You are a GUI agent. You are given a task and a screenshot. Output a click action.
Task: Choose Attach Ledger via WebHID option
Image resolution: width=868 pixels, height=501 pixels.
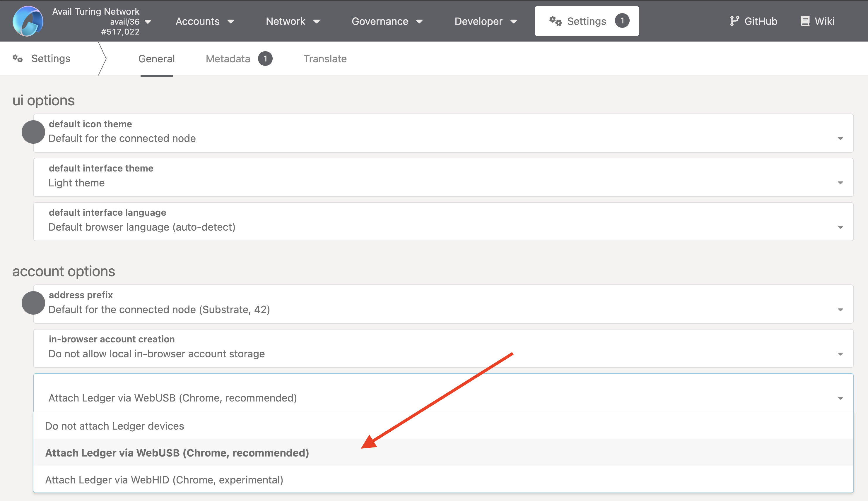[164, 480]
